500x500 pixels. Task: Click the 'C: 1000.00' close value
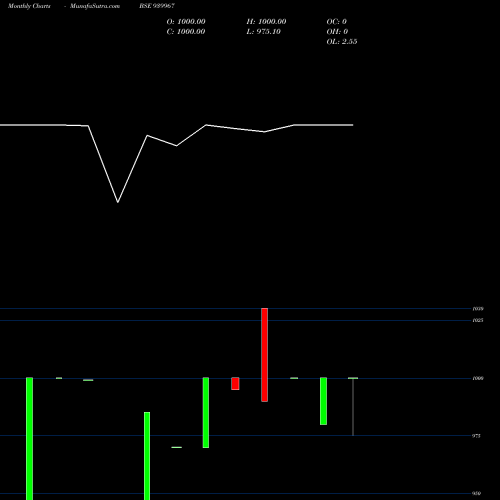coord(186,32)
